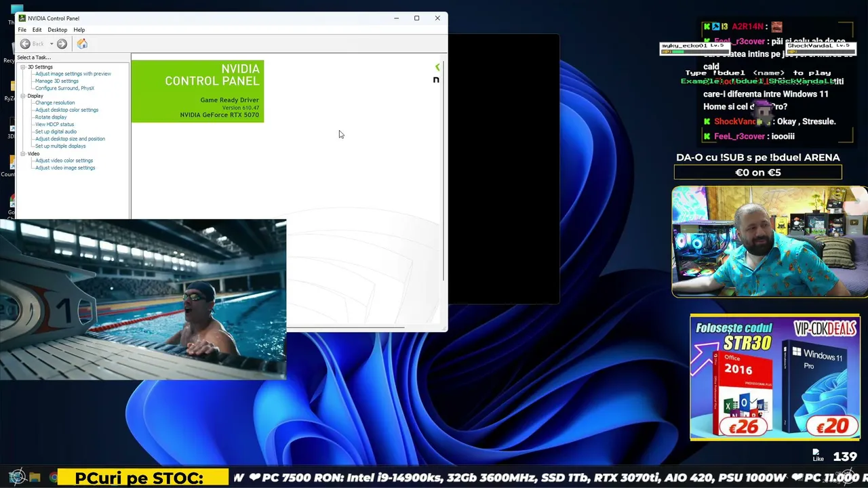Click the Video category label
Image resolution: width=868 pixels, height=488 pixels.
tap(33, 154)
